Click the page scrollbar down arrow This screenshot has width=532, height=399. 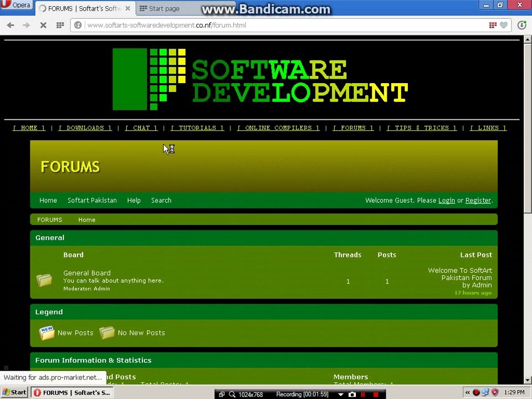[x=528, y=380]
